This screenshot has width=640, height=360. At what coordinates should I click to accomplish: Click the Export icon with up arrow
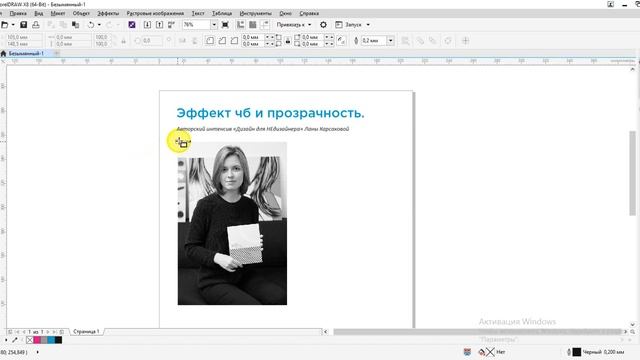click(160, 25)
